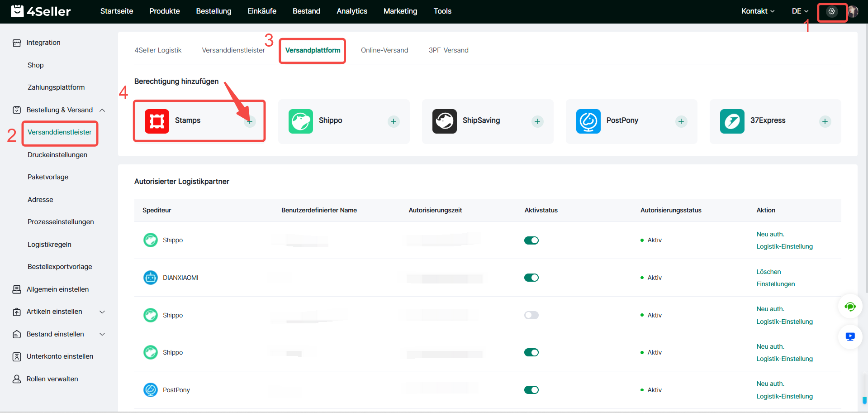The width and height of the screenshot is (868, 413).
Task: Enable the inactive Shippo status toggle
Action: 531,315
